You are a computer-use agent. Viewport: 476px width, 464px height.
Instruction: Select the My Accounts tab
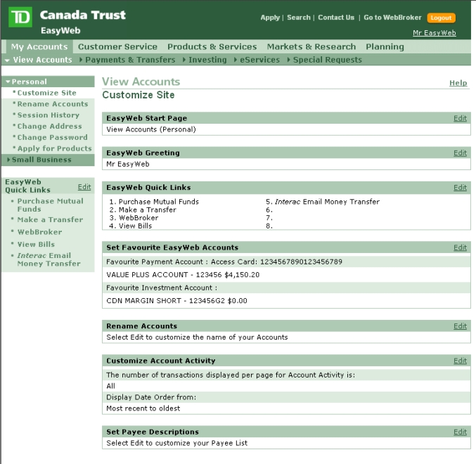[39, 46]
